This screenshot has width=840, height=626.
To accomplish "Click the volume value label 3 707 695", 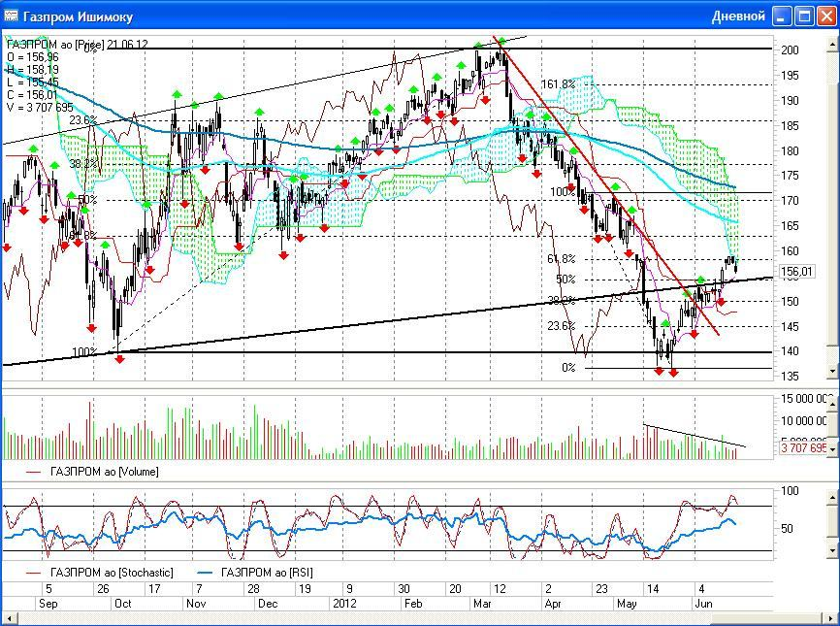I will coord(801,447).
